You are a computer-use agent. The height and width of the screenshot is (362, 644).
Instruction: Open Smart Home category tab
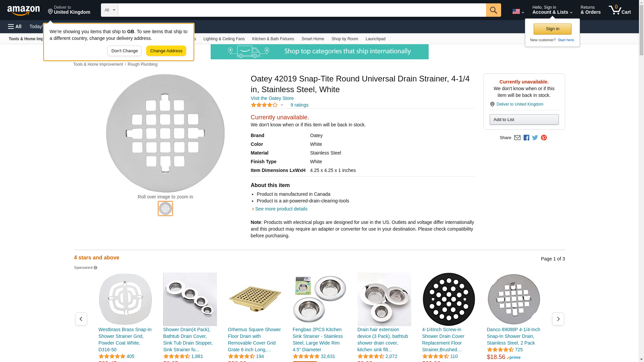(x=313, y=39)
